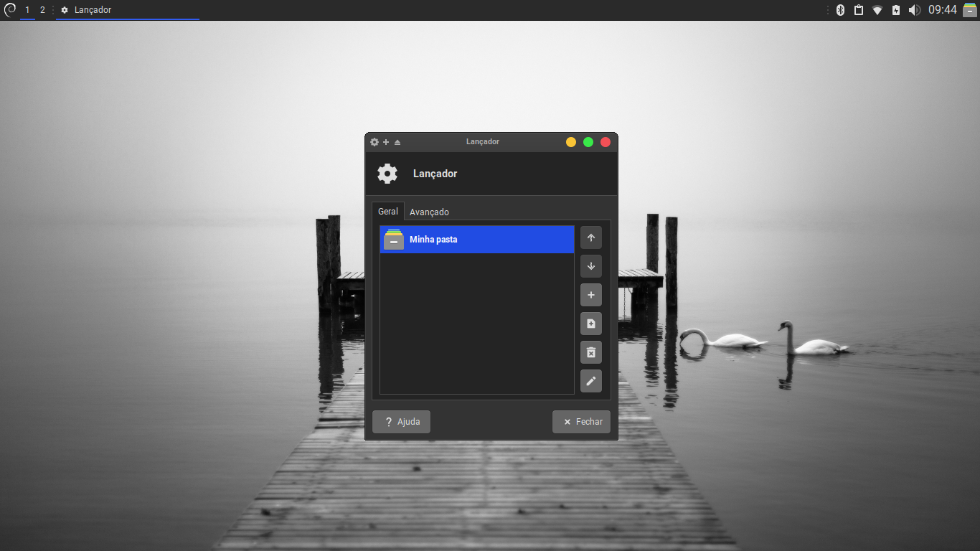Image resolution: width=980 pixels, height=551 pixels.
Task: Close the window with the red button
Action: [x=606, y=142]
